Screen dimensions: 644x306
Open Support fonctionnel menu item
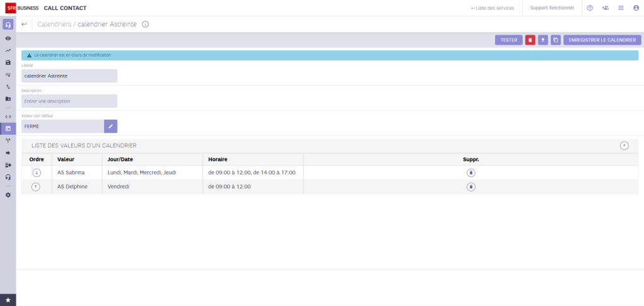click(552, 8)
